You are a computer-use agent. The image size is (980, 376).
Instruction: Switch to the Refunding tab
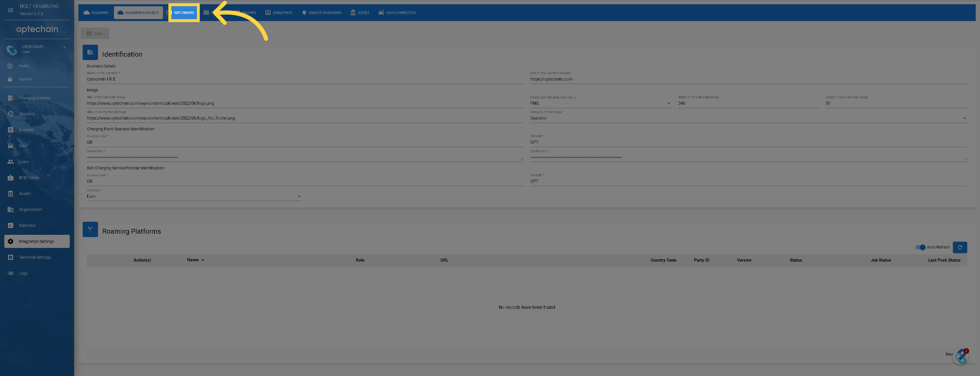184,13
